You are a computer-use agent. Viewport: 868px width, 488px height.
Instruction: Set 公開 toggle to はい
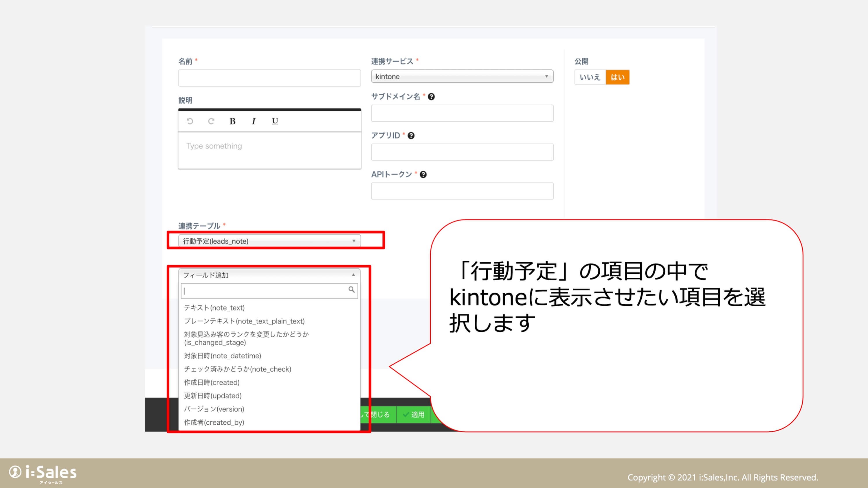coord(617,78)
